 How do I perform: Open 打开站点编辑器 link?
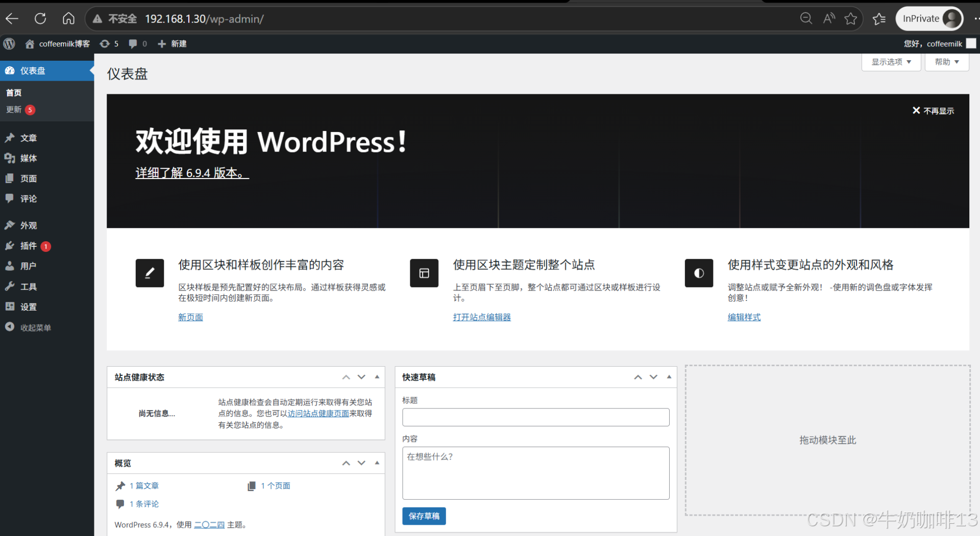(x=482, y=317)
